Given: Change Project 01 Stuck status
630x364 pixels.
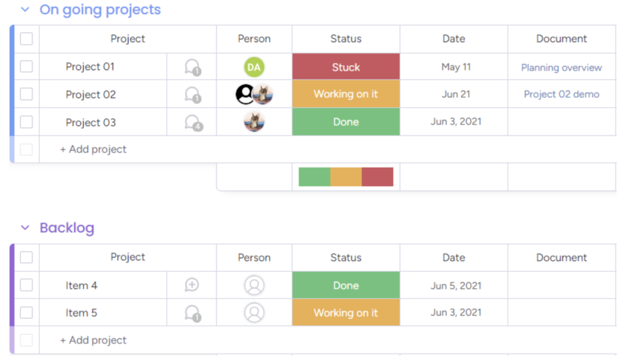Looking at the screenshot, I should coord(346,66).
